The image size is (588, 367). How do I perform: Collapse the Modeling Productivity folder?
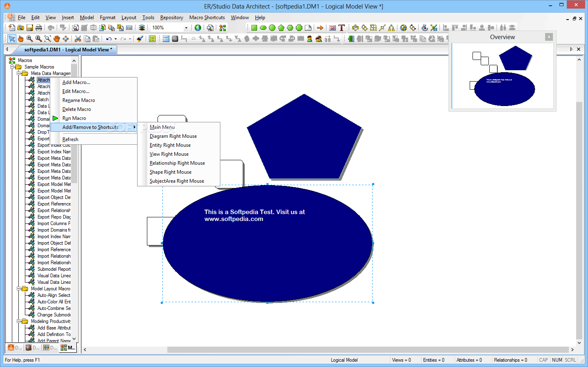[19, 321]
